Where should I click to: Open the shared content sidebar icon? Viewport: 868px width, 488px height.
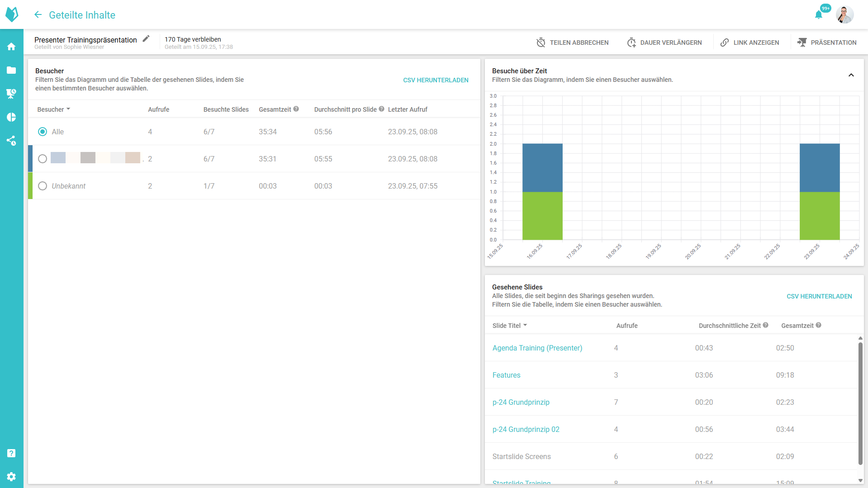click(11, 141)
